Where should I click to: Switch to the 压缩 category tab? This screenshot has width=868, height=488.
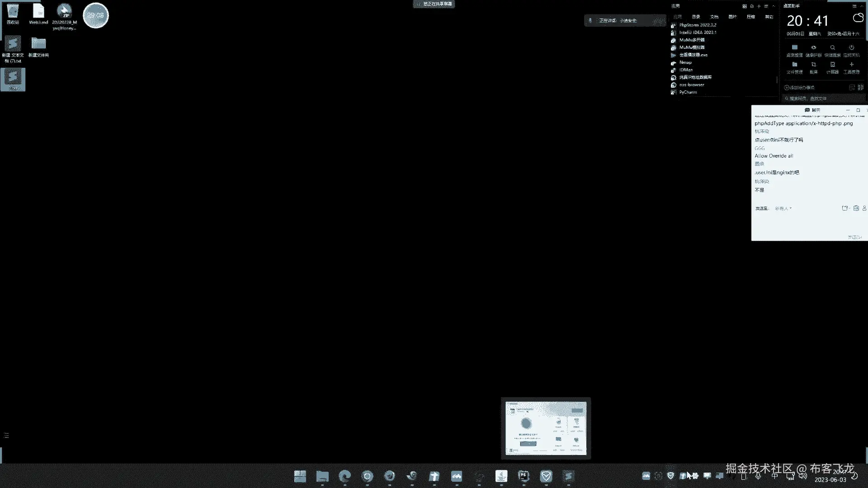[750, 17]
